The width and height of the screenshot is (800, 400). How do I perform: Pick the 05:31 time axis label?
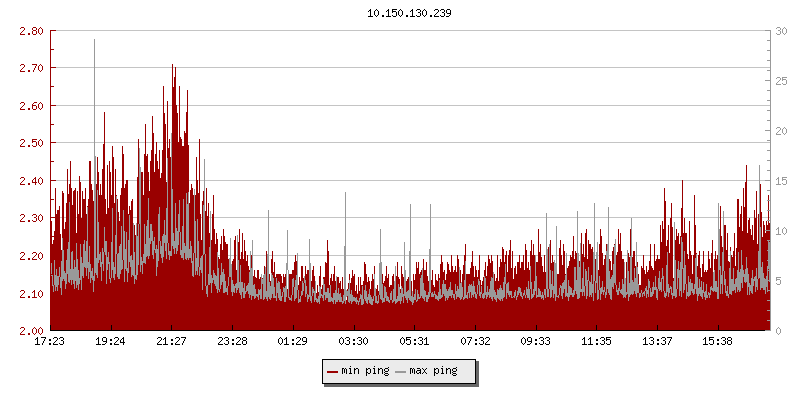click(414, 341)
